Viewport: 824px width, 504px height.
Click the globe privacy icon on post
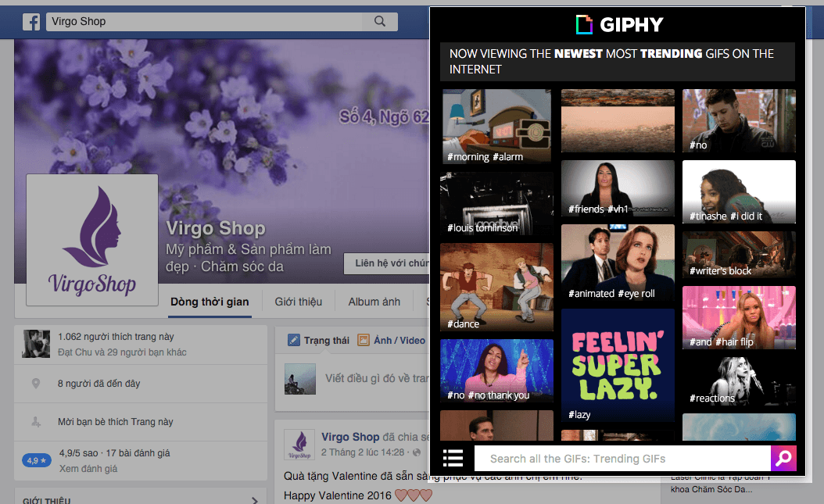click(416, 452)
